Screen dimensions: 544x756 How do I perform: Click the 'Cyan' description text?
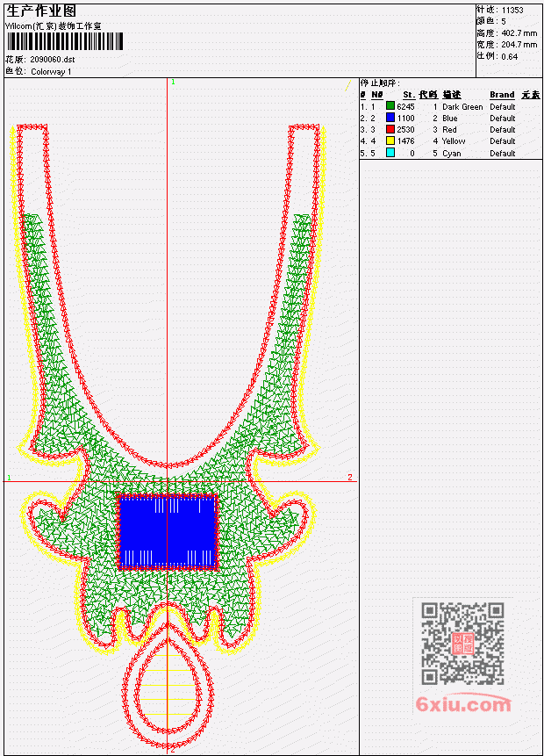click(x=452, y=154)
